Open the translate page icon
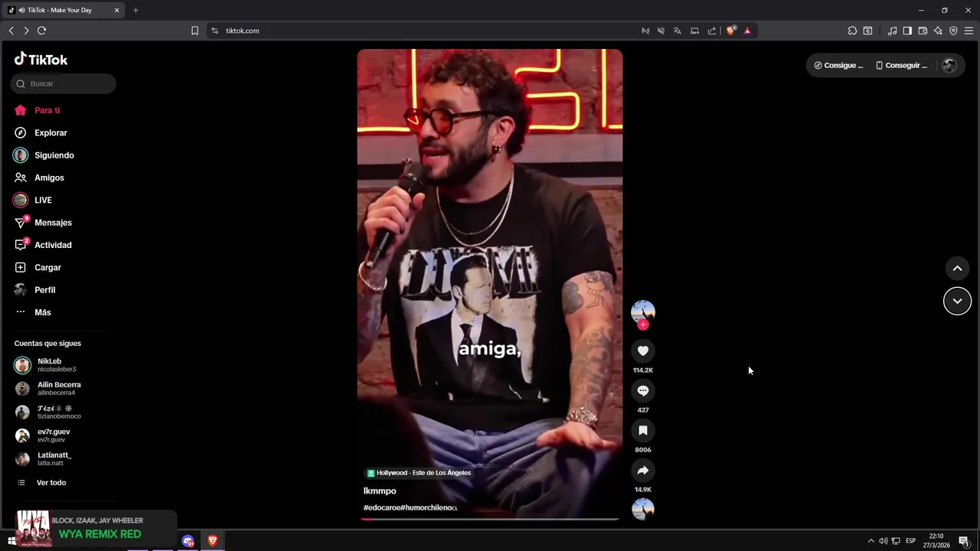The image size is (980, 551). pos(678,31)
